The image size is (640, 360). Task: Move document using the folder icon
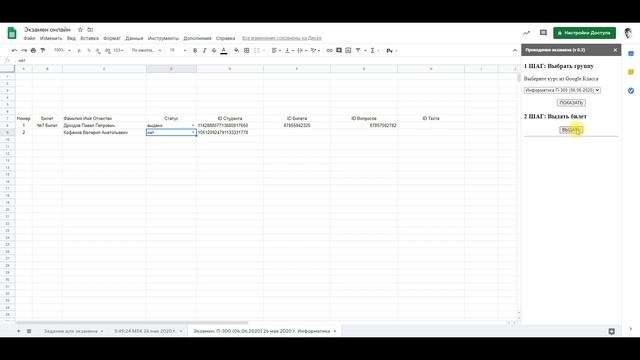[x=90, y=30]
